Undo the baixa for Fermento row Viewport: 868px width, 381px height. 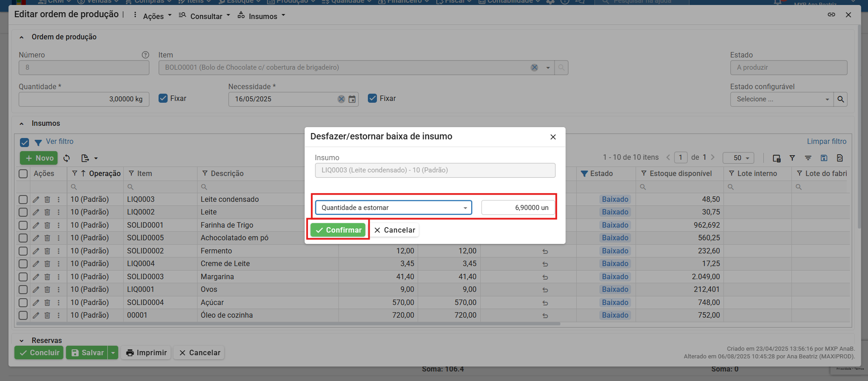pos(545,251)
